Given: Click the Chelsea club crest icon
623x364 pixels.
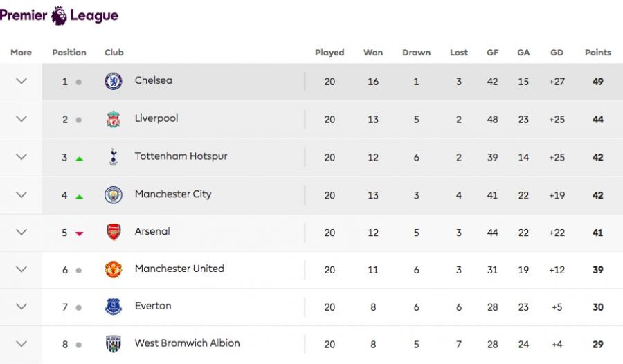Looking at the screenshot, I should 114,81.
